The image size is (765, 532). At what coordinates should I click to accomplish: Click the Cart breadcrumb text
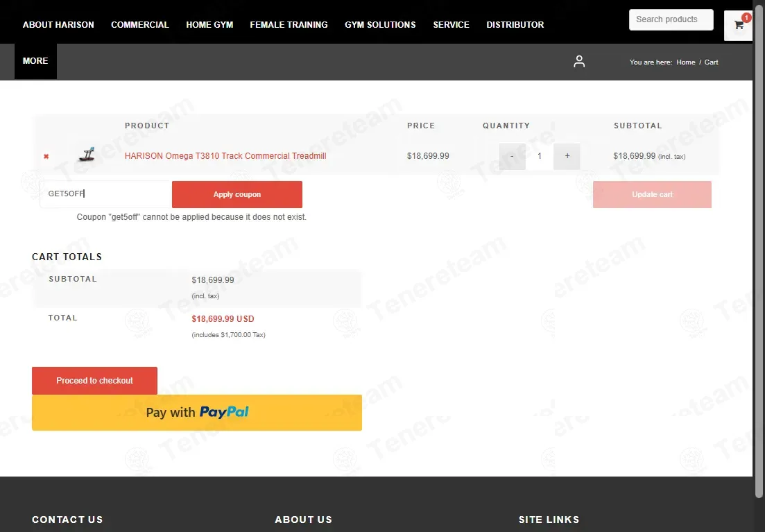[712, 62]
